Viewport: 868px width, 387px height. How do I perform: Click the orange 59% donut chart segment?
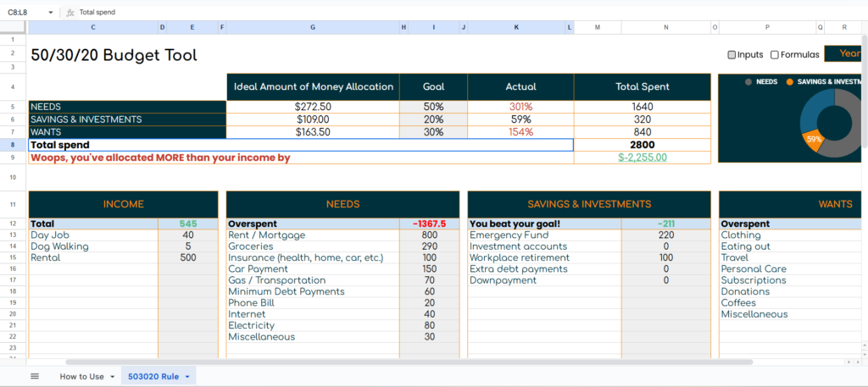pyautogui.click(x=813, y=141)
